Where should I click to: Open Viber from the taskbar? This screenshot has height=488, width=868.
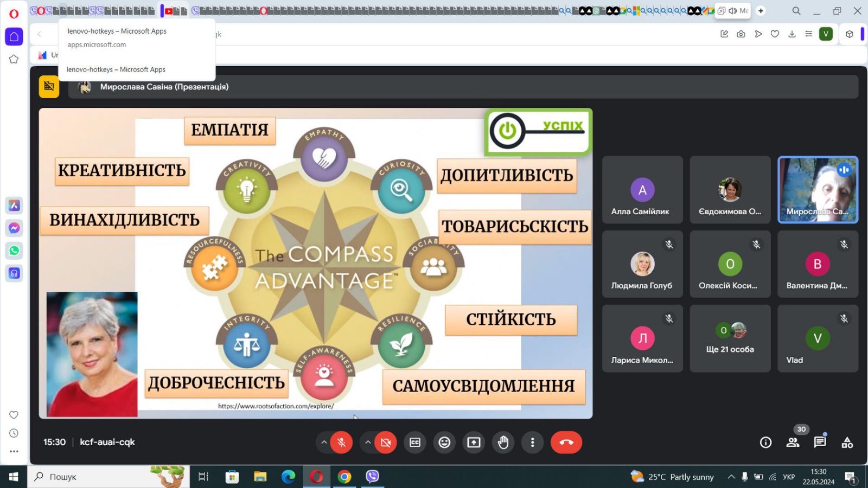pos(373,477)
